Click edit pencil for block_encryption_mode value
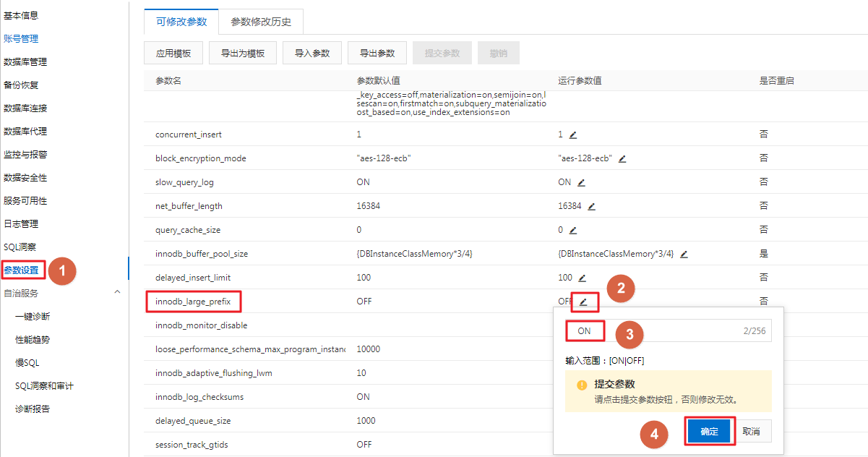868x457 pixels. tap(622, 158)
